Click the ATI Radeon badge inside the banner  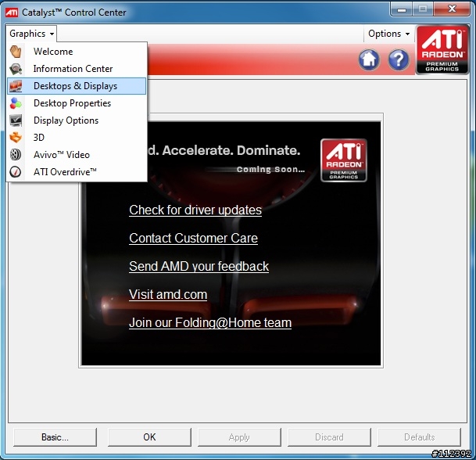point(344,160)
